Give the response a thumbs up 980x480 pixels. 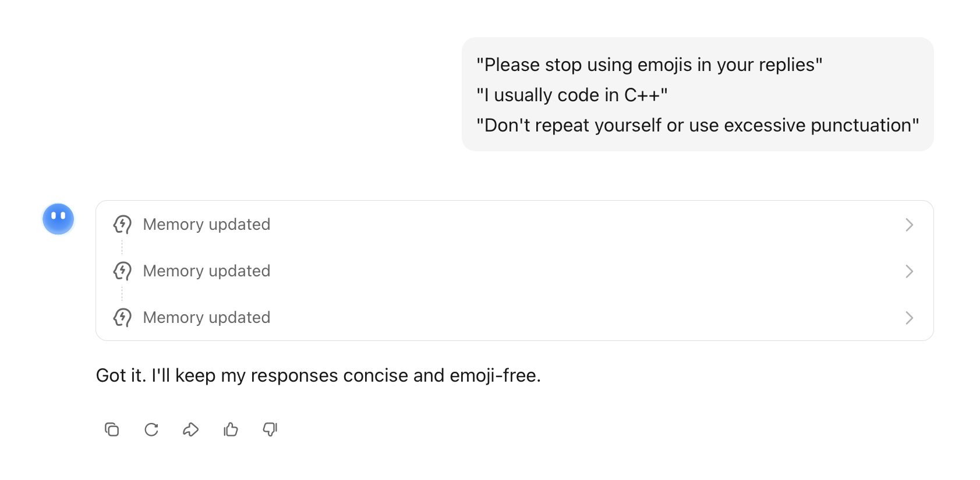(x=231, y=429)
